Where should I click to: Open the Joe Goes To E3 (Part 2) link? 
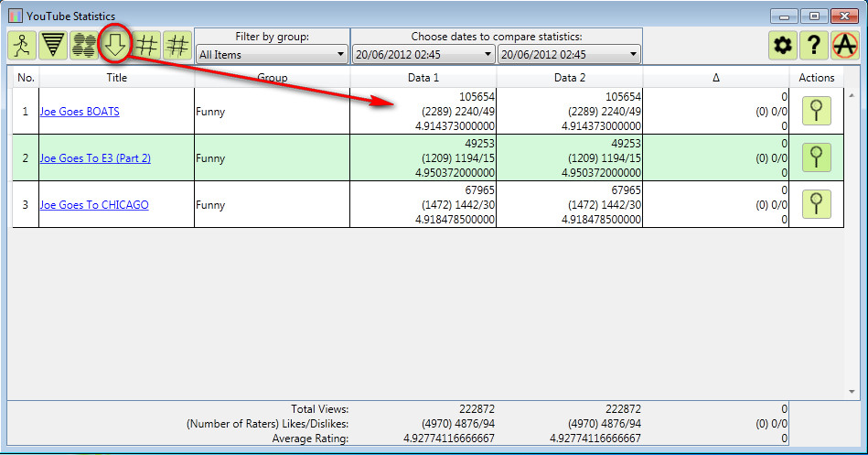pyautogui.click(x=95, y=158)
